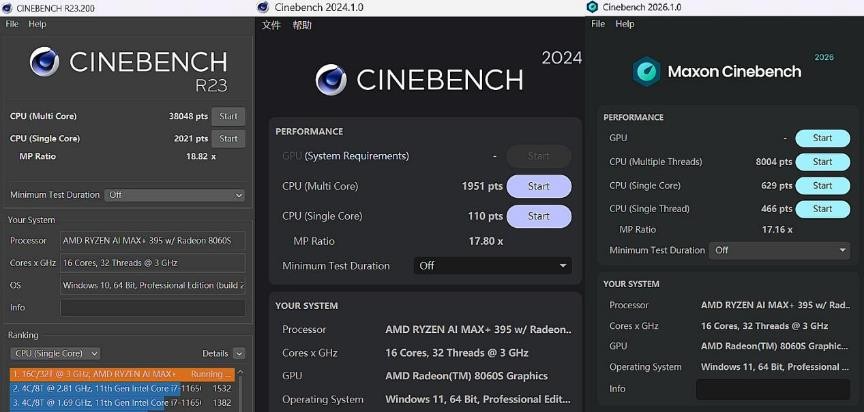Click the Info input field in Cinebench 2026
Image resolution: width=864 pixels, height=412 pixels.
point(773,389)
